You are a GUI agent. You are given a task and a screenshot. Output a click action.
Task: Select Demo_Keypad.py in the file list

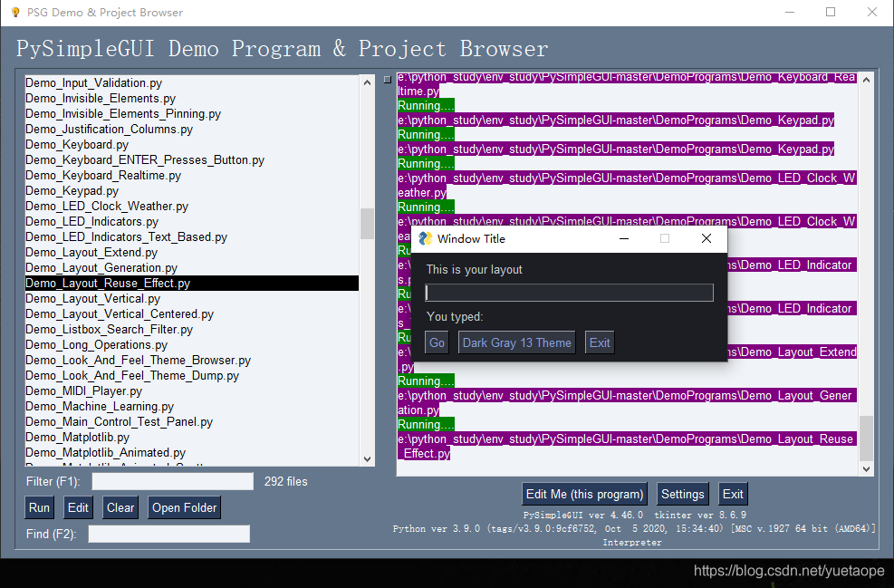(x=192, y=190)
